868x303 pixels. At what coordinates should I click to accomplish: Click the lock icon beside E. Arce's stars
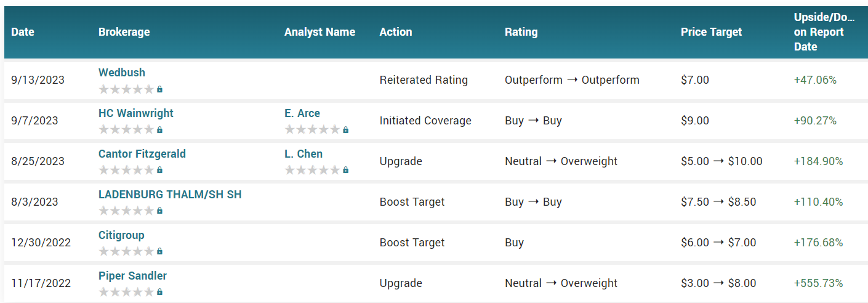(x=345, y=130)
